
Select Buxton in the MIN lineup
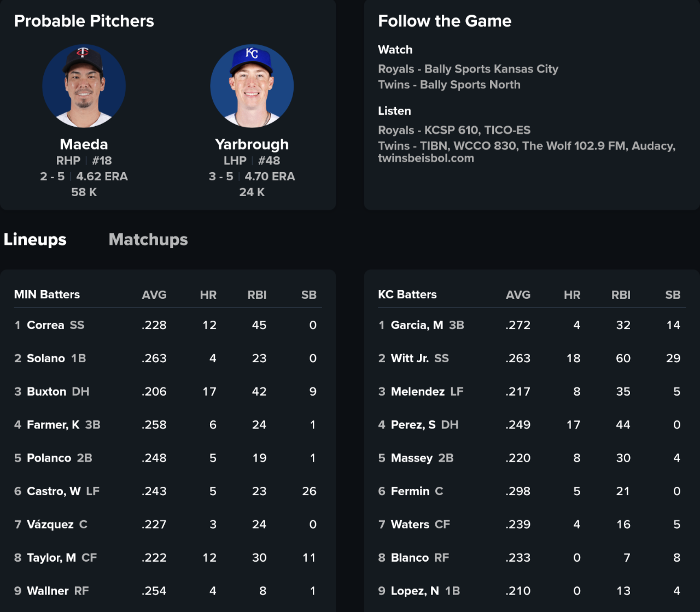point(46,392)
